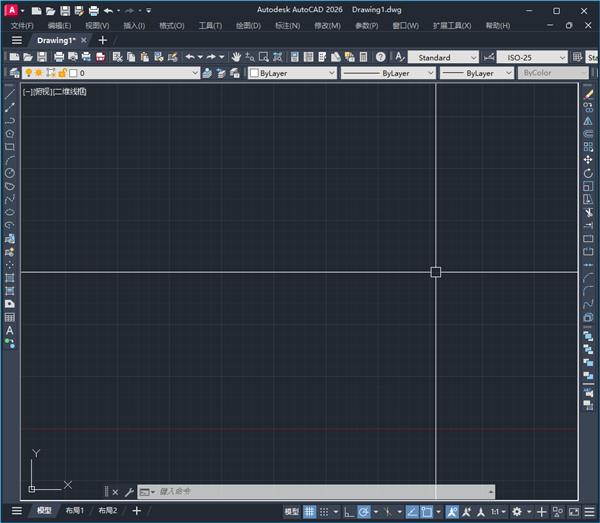Image resolution: width=600 pixels, height=523 pixels.
Task: Open the status bar customization menu
Action: 589,512
